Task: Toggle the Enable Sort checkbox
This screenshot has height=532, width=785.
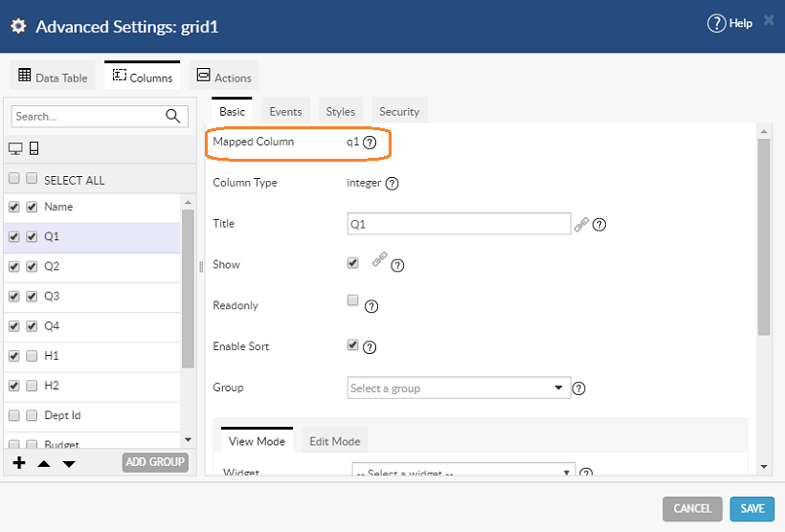Action: pyautogui.click(x=353, y=344)
